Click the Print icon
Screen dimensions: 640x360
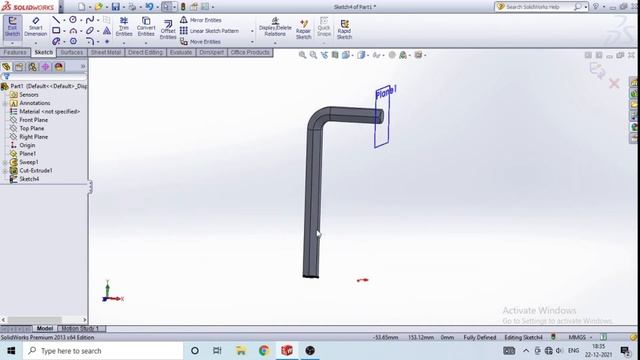(132, 7)
